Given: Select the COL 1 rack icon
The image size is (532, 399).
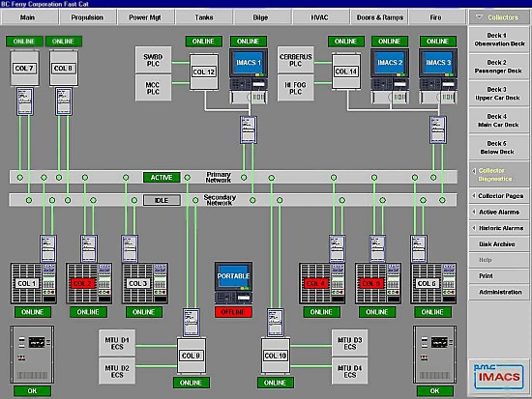Looking at the screenshot, I should point(34,283).
